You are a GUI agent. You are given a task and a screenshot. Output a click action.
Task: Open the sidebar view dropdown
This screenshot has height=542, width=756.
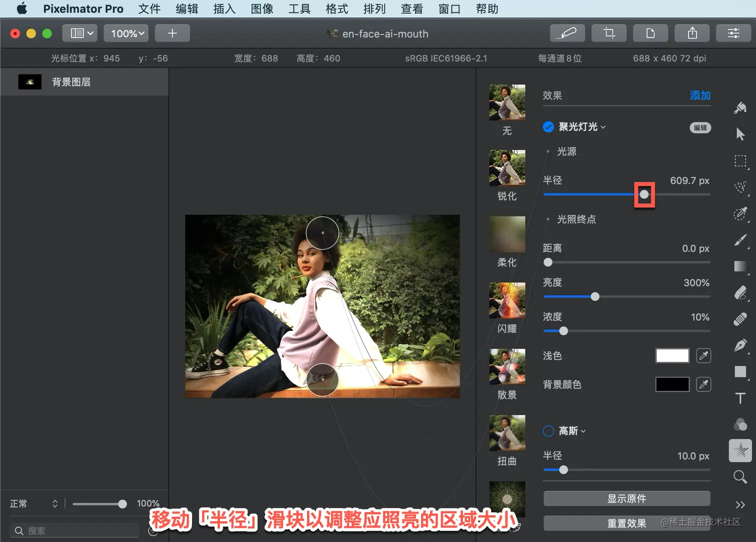(80, 33)
